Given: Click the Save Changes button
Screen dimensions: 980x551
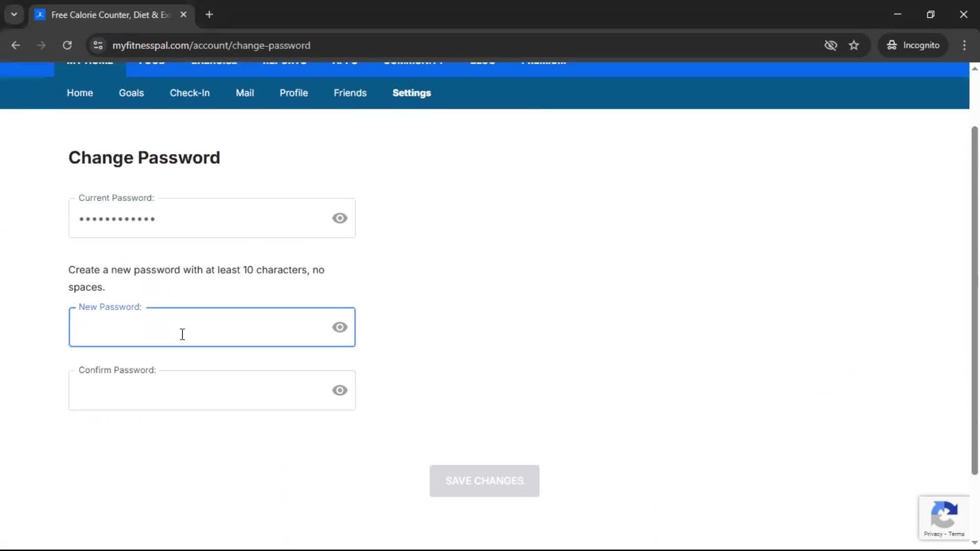Looking at the screenshot, I should click(x=484, y=481).
